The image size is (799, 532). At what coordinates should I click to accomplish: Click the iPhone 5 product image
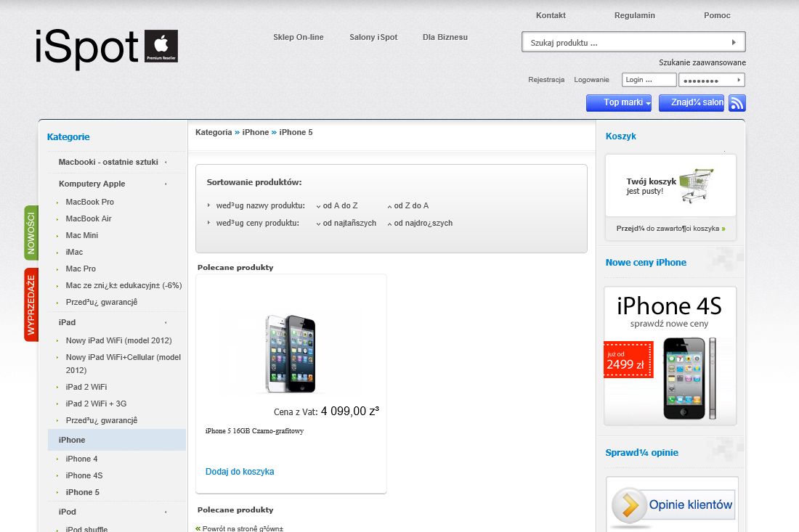click(x=291, y=353)
